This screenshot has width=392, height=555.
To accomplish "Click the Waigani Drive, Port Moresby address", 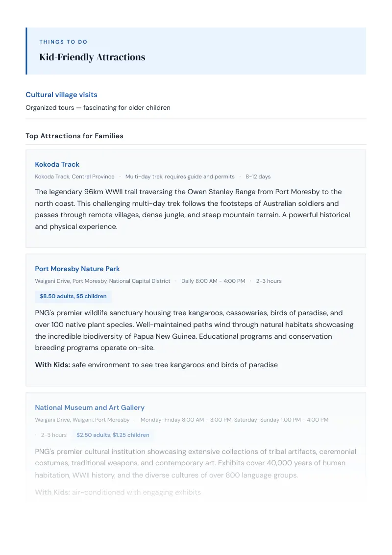I will click(x=102, y=281).
